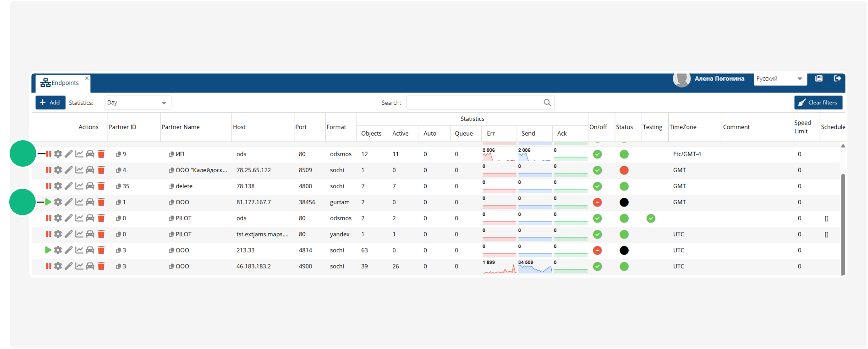
Task: Delete the ИП endpoint via trash icon
Action: 101,154
